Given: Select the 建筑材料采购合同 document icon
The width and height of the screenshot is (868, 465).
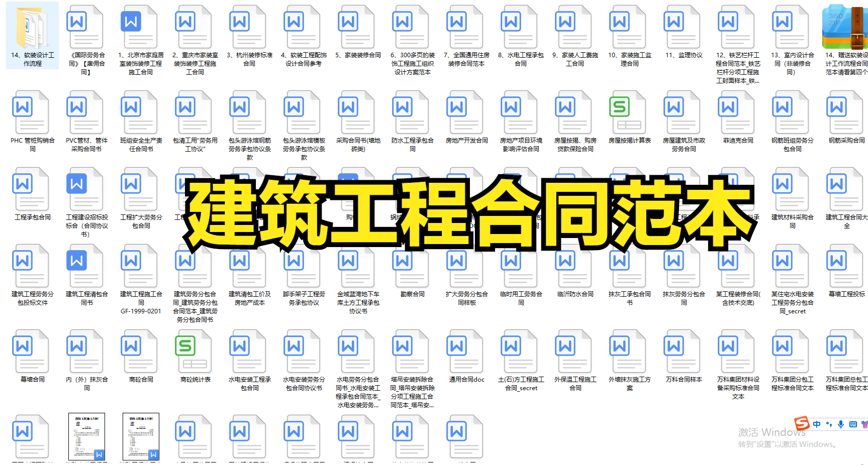Looking at the screenshot, I should pos(790,189).
